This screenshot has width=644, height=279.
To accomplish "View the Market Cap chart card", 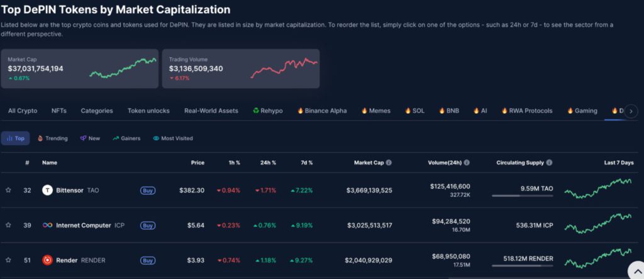I will (79, 68).
